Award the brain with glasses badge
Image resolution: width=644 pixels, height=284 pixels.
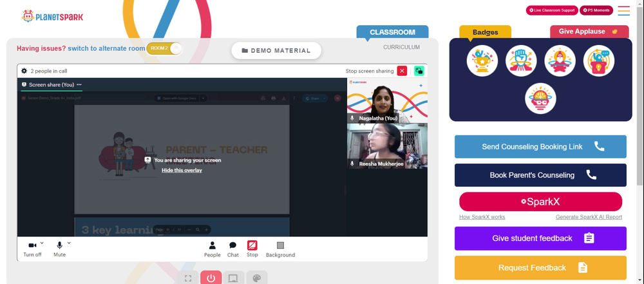(x=540, y=99)
